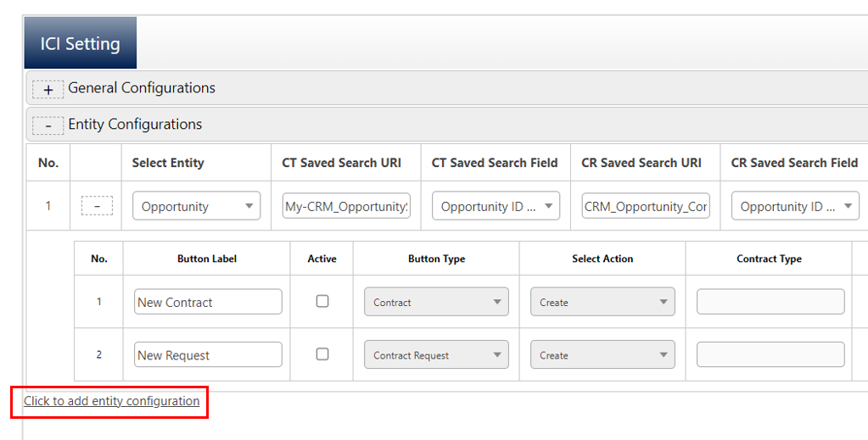Click the CT Saved Search URI field
This screenshot has height=440, width=868.
[x=346, y=206]
